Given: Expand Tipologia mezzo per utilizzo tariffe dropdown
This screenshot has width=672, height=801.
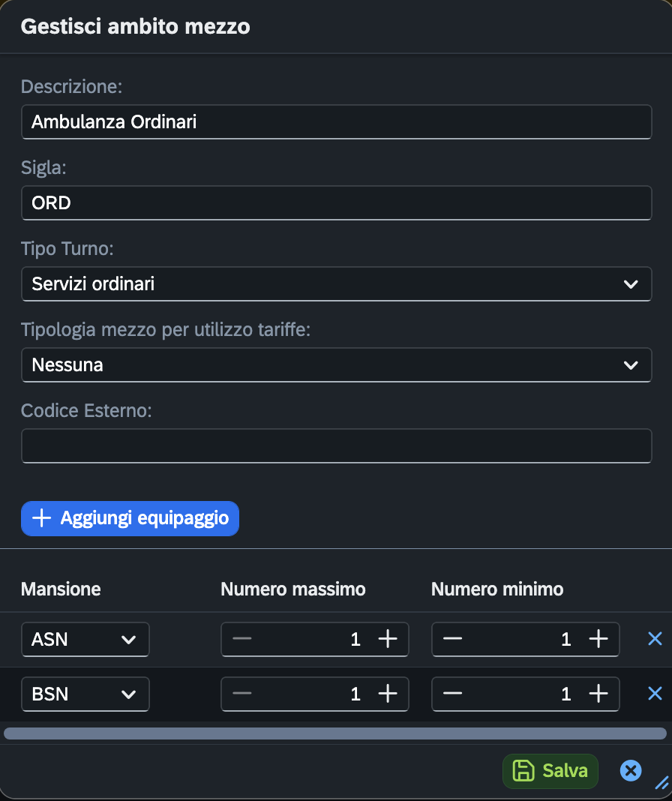Looking at the screenshot, I should (x=336, y=365).
